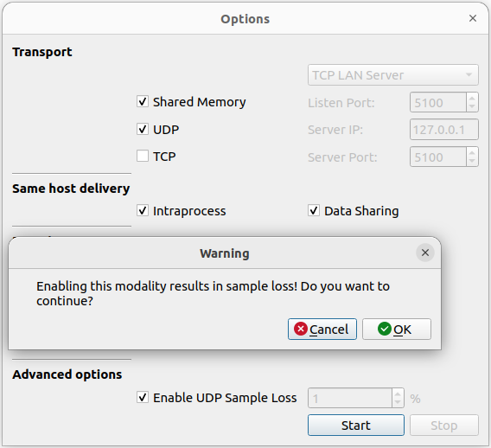This screenshot has width=491, height=448.
Task: Click the Stop button
Action: (x=444, y=426)
